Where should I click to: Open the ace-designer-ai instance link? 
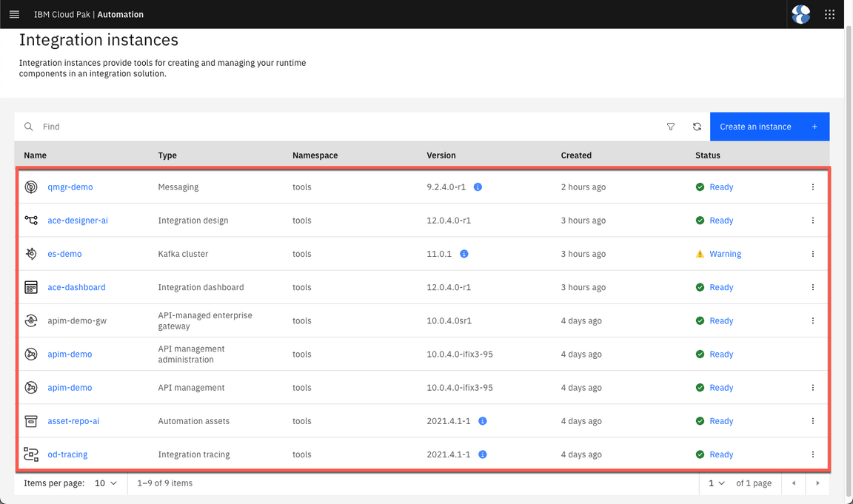pos(78,221)
